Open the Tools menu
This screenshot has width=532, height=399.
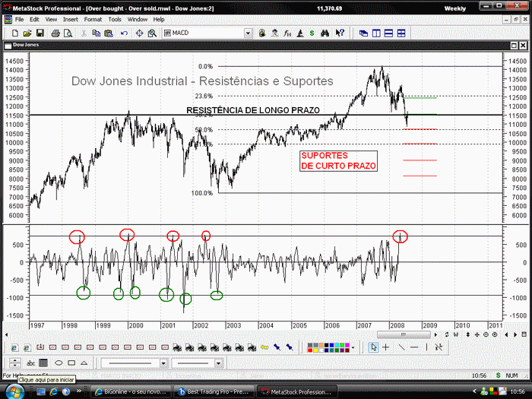[115, 19]
